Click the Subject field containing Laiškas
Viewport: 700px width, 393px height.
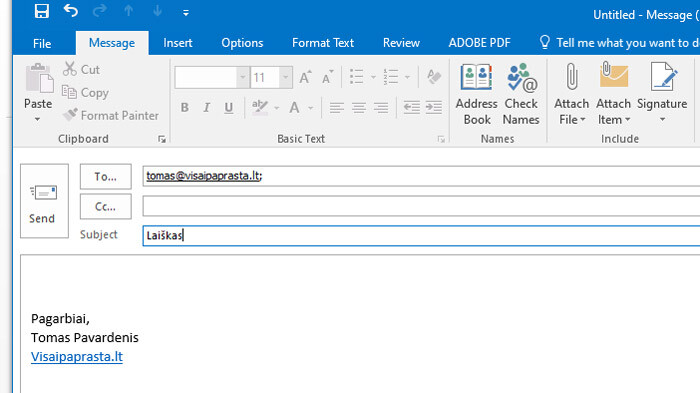tap(421, 235)
